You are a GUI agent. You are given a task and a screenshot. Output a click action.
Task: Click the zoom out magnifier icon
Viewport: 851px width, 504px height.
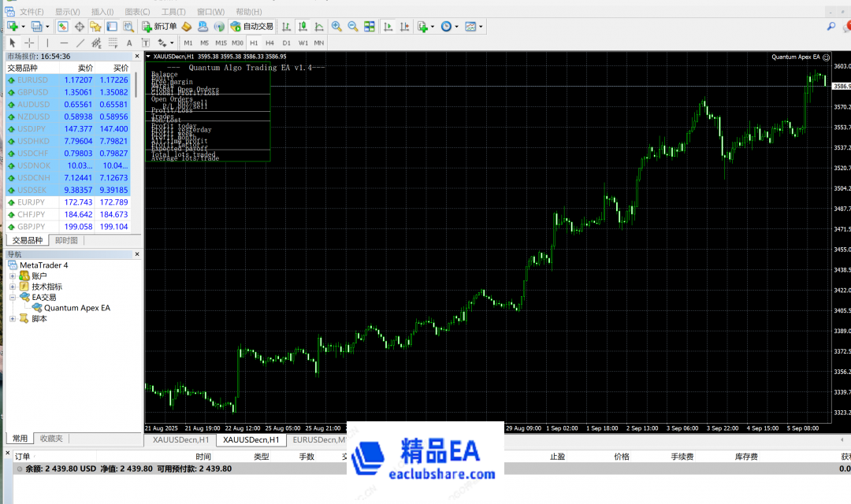352,26
